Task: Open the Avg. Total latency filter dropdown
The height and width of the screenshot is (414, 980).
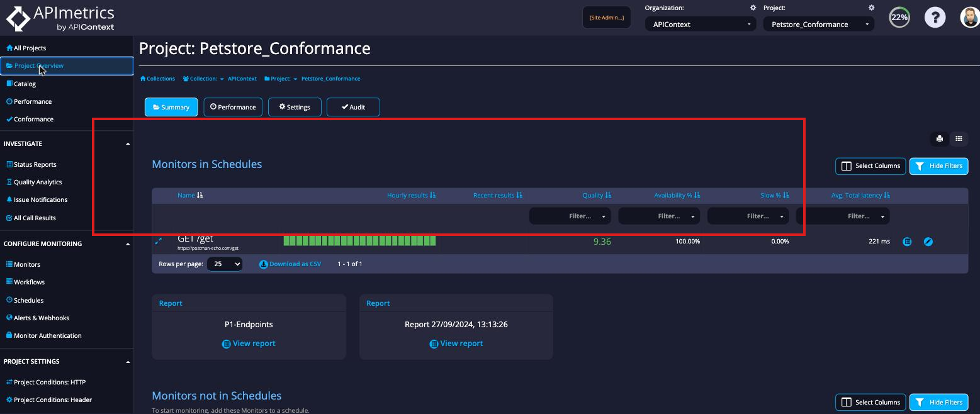Action: (x=843, y=216)
